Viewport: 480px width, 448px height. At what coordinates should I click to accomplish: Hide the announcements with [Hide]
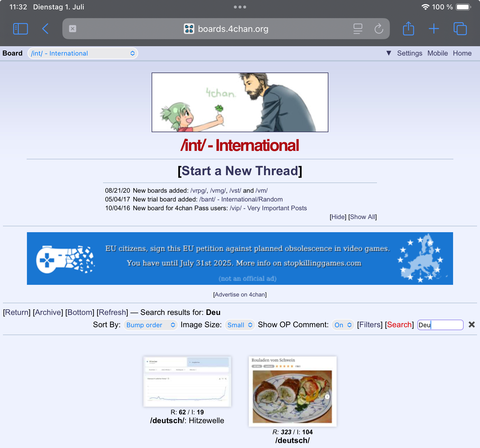coord(338,217)
